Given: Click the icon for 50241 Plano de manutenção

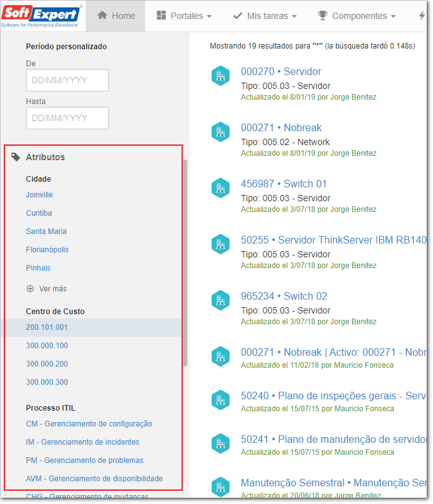Looking at the screenshot, I should pos(221,443).
